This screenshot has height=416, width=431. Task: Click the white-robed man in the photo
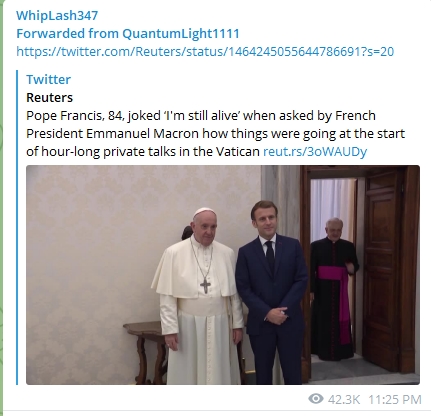pyautogui.click(x=198, y=297)
